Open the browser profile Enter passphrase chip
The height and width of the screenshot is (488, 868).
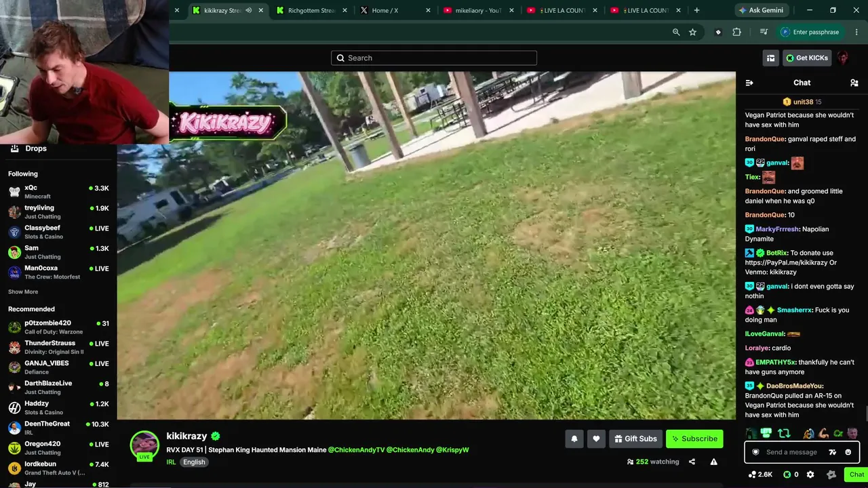point(810,32)
